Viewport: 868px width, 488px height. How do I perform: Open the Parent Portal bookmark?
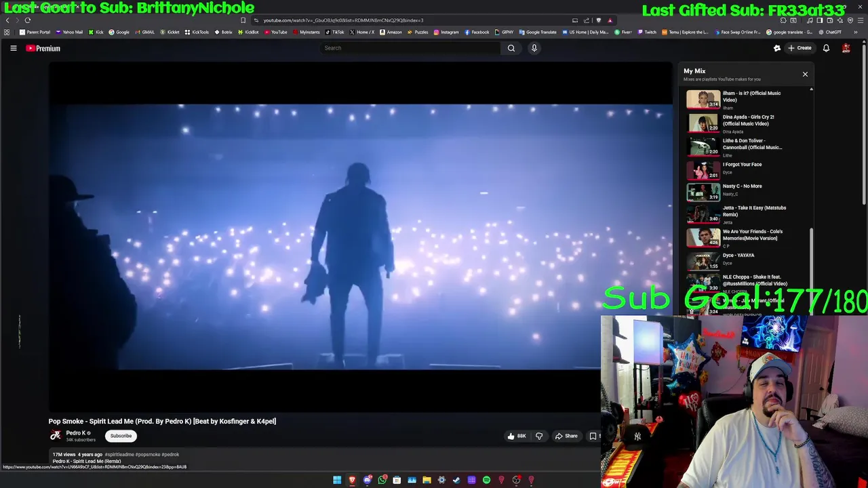tap(35, 32)
